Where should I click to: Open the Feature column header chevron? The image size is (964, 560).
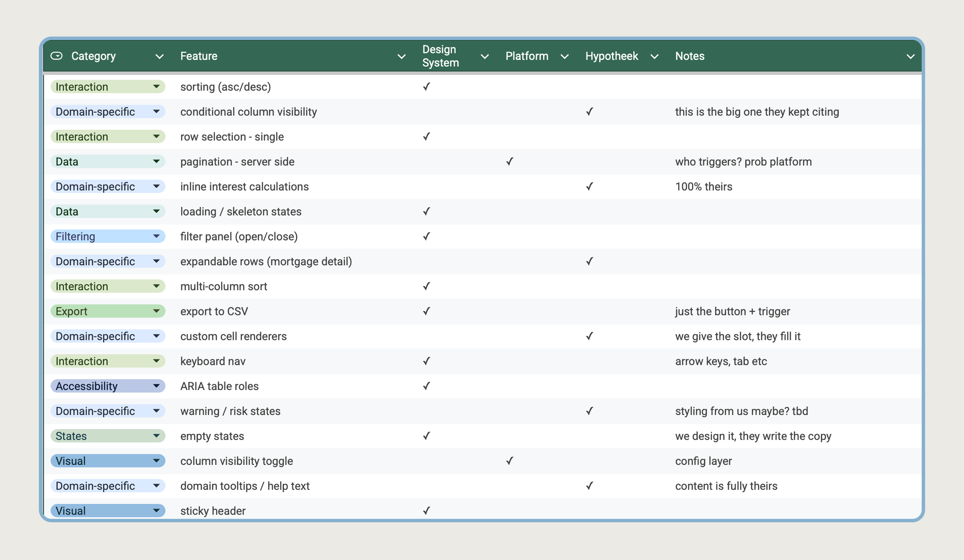click(x=401, y=57)
